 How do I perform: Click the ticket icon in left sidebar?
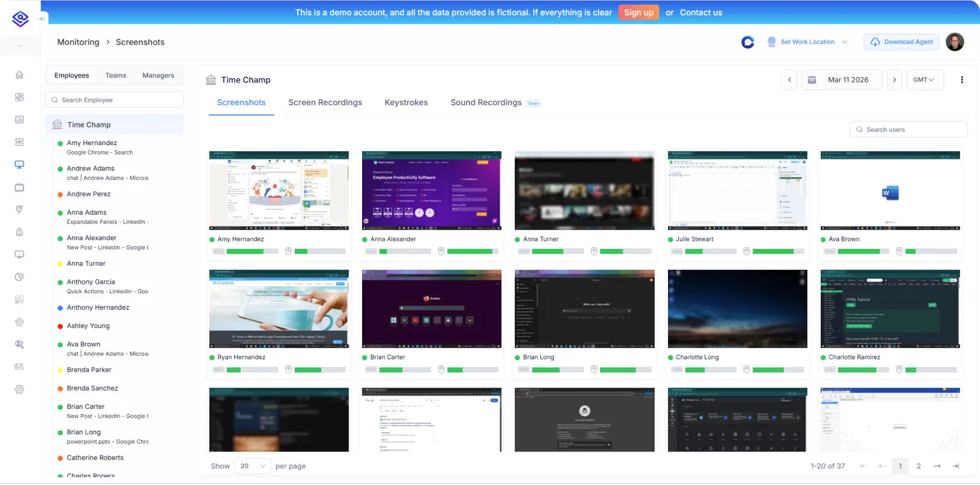click(x=19, y=142)
